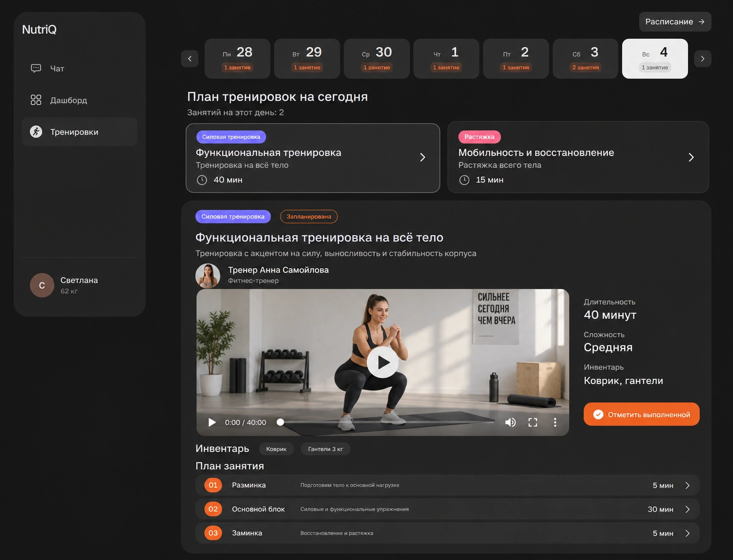Screen dimensions: 733x560
Task: Click the Растяжка tag on the stretching card
Action: pyautogui.click(x=480, y=137)
